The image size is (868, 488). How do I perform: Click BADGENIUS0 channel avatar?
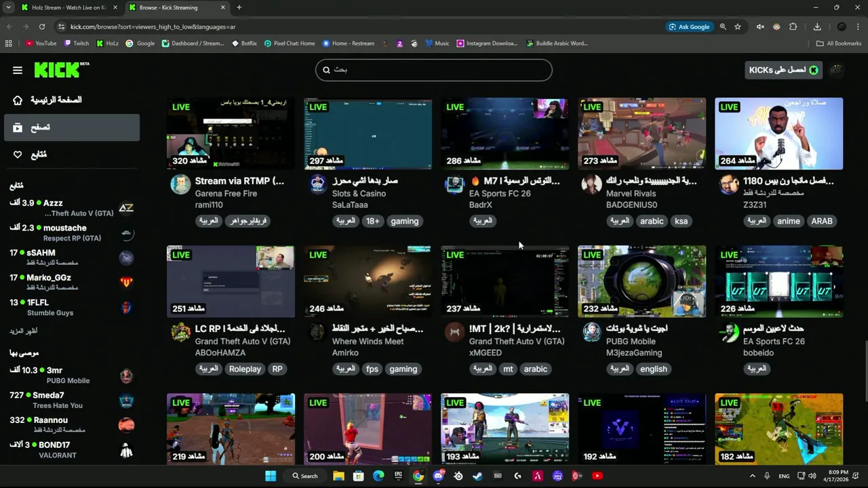[591, 184]
